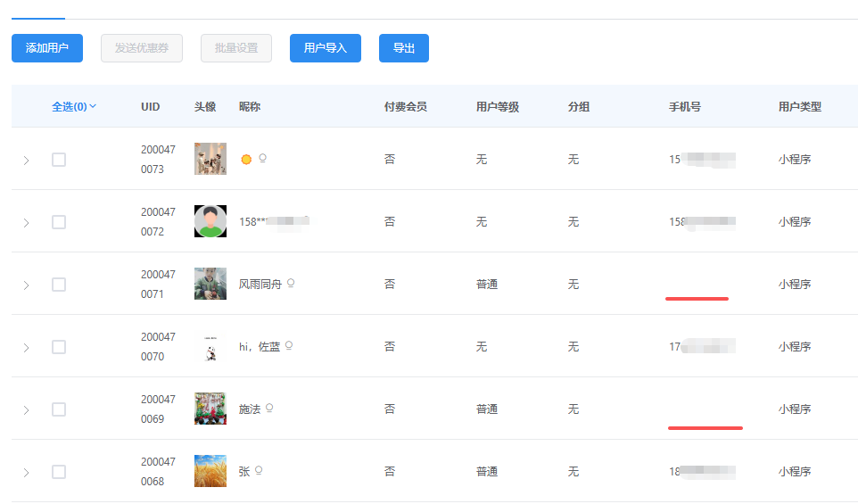This screenshot has height=504, width=858.
Task: Open the wheat field avatar of user 张
Action: click(x=210, y=471)
